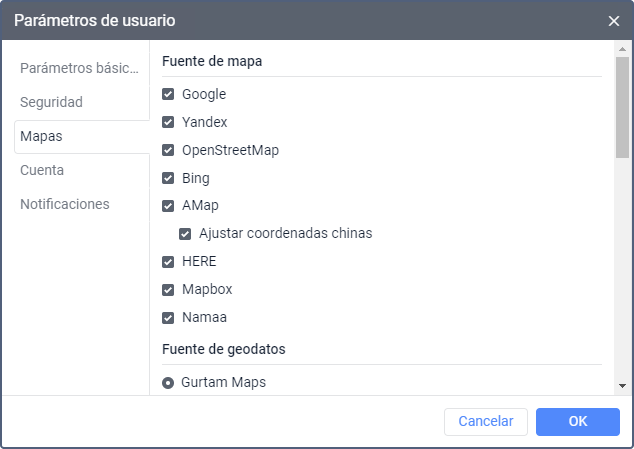Image resolution: width=634 pixels, height=449 pixels.
Task: Toggle the Yandex map source checkbox
Action: click(x=168, y=123)
